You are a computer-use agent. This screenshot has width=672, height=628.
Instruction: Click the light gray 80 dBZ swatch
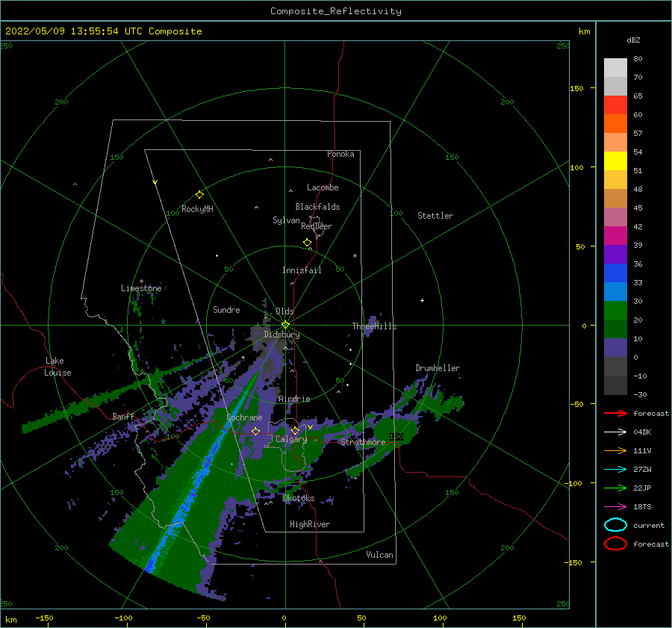615,67
